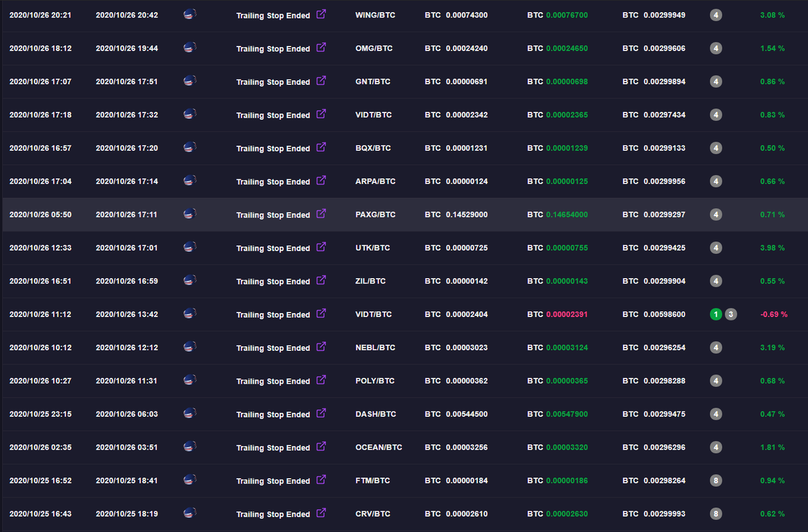
Task: Click the bot icon in the ZIL/BTC row
Action: tap(190, 281)
